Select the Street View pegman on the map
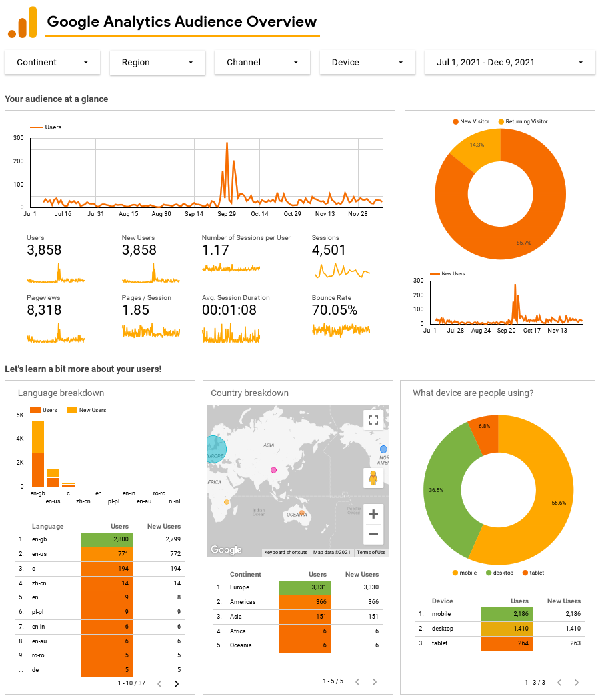Viewport: 600px width, 700px height. click(x=373, y=478)
